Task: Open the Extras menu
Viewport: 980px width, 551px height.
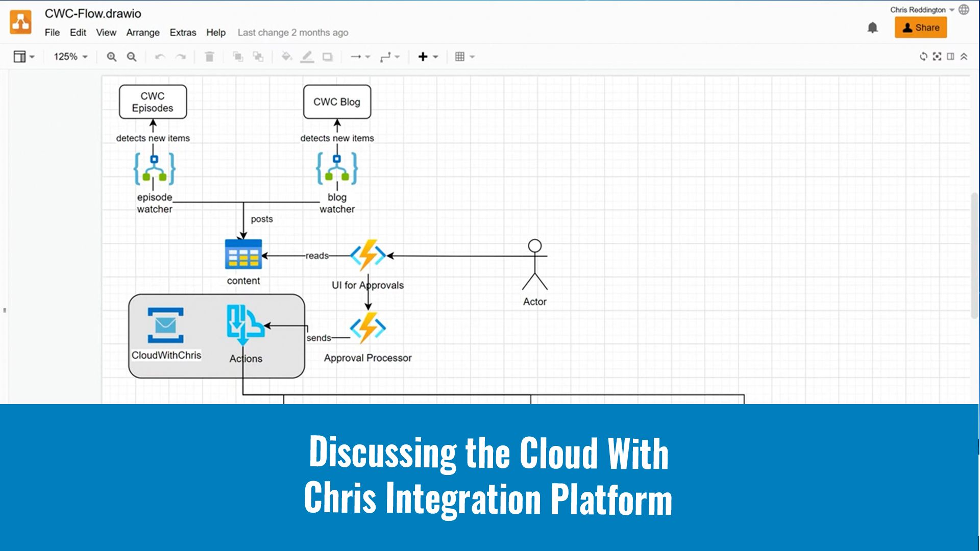Action: [182, 32]
